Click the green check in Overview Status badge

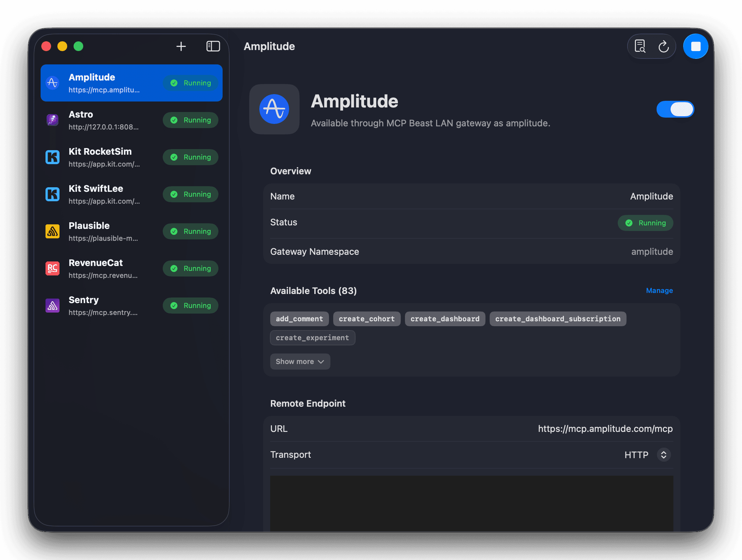629,223
